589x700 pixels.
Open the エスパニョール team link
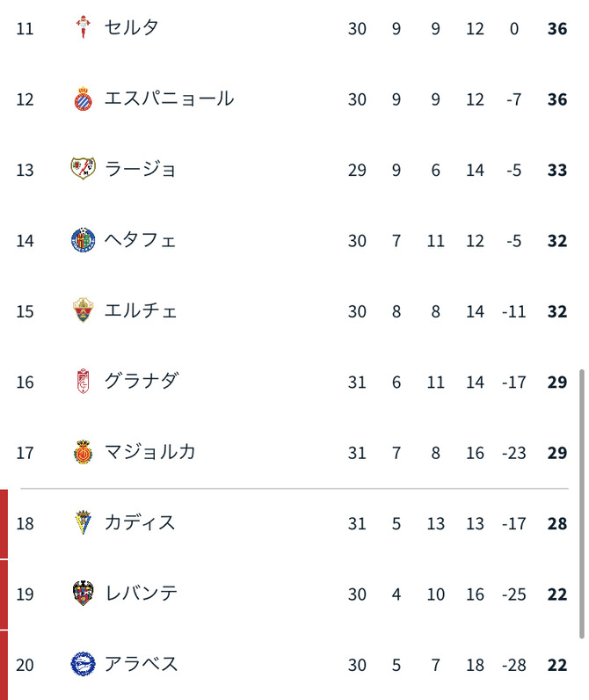click(169, 98)
